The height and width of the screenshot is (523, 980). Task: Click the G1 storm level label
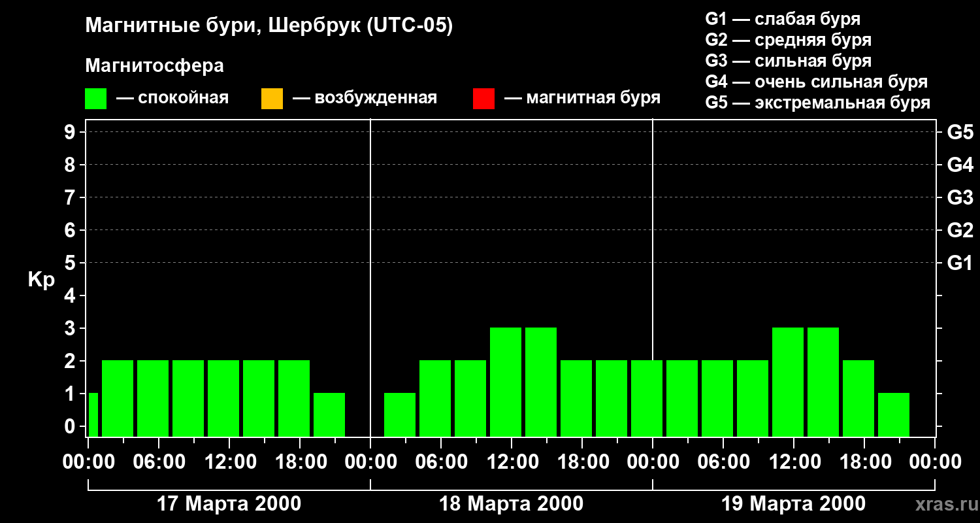click(960, 263)
